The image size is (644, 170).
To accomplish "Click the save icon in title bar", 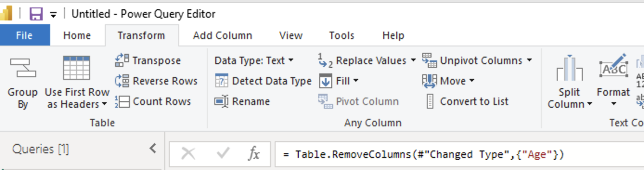I will tap(36, 14).
